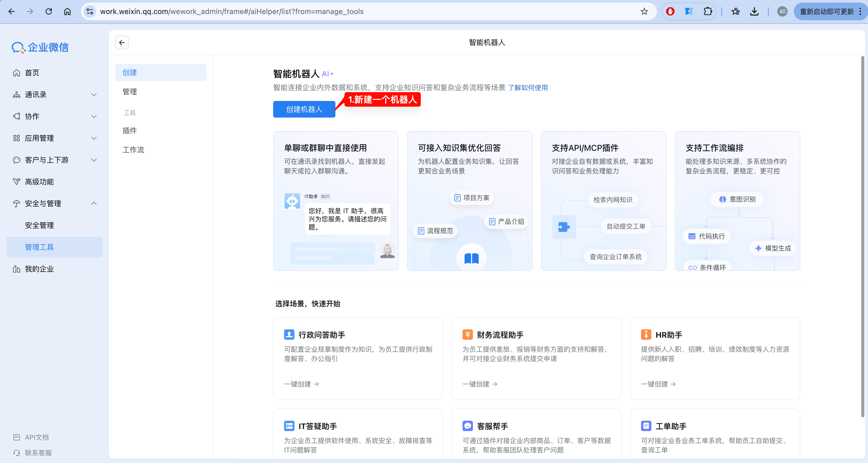The height and width of the screenshot is (463, 868).
Task: Open 行政问答助手 icon
Action: pyautogui.click(x=289, y=335)
